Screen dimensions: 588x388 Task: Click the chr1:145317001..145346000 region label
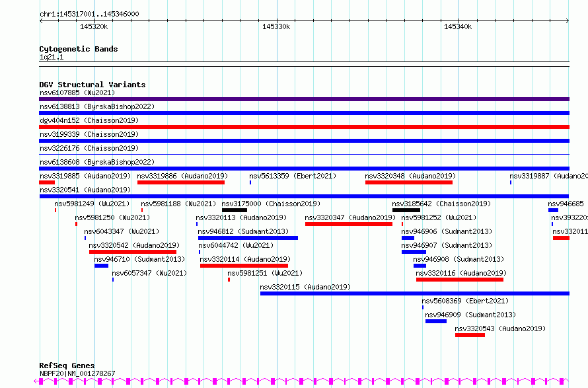click(89, 15)
